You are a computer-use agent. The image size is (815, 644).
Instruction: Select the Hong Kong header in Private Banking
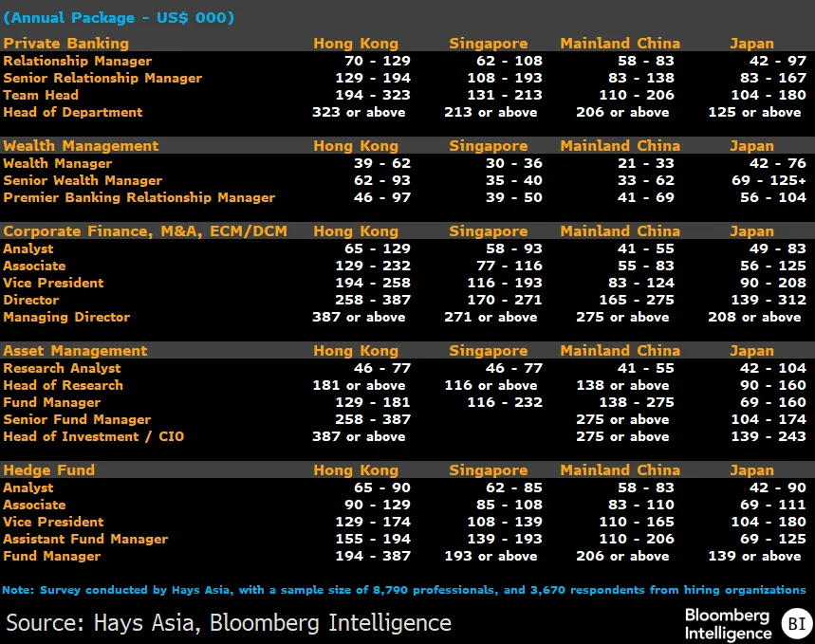pyautogui.click(x=356, y=43)
